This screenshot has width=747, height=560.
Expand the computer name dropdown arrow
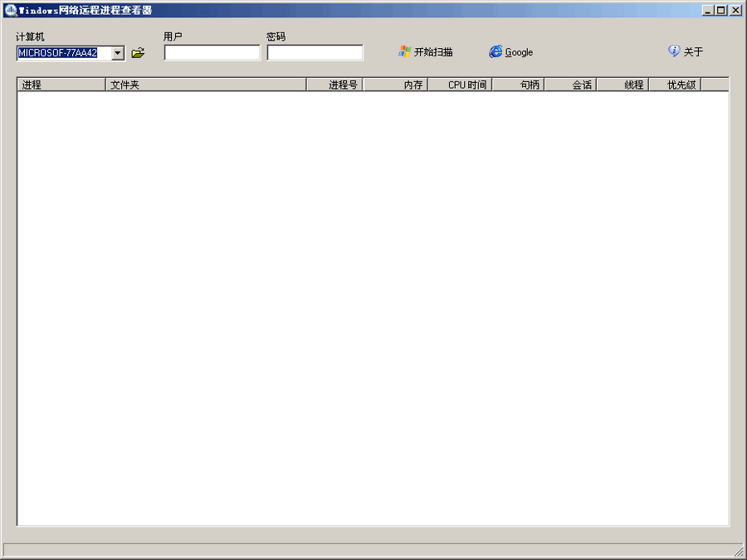click(x=117, y=53)
